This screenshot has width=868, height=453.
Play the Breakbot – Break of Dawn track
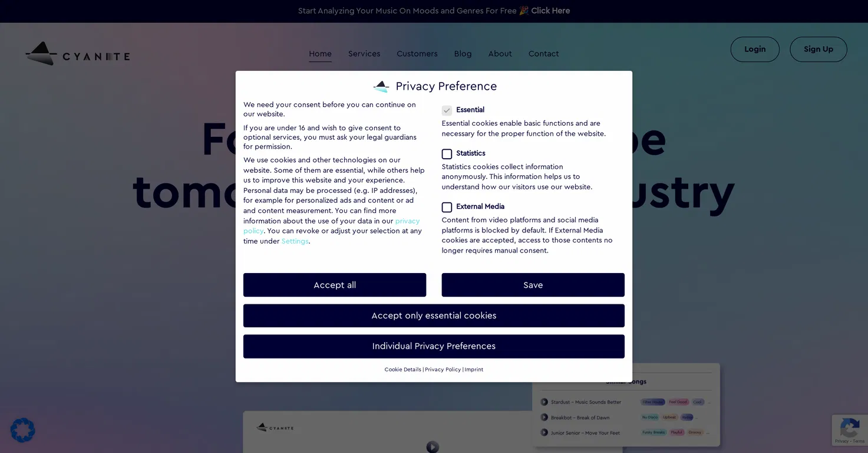[544, 418]
